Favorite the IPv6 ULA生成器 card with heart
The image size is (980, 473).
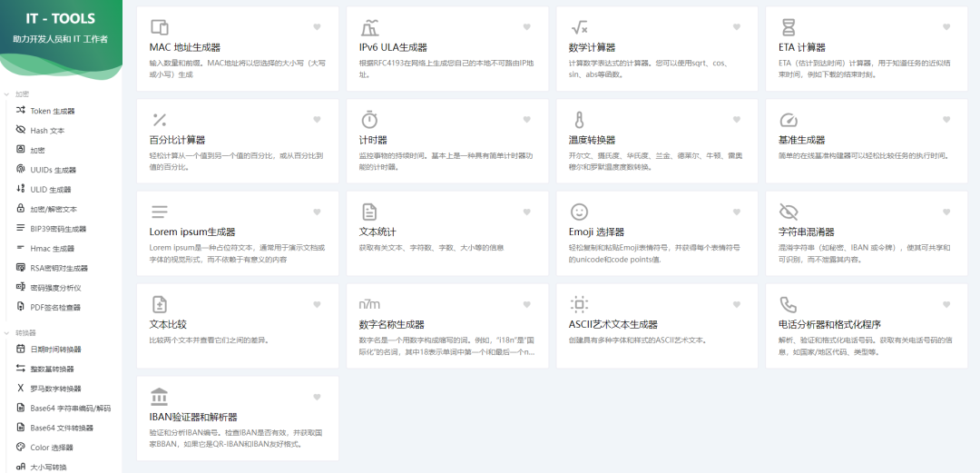527,27
